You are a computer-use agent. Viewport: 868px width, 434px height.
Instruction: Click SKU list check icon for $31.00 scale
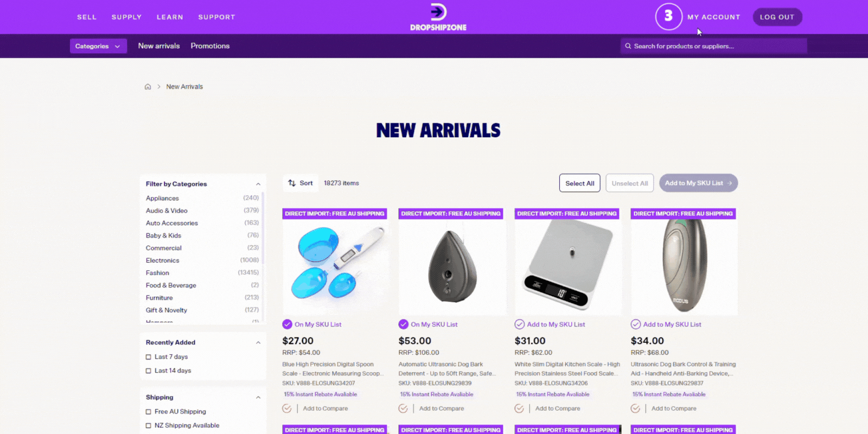[x=519, y=324]
